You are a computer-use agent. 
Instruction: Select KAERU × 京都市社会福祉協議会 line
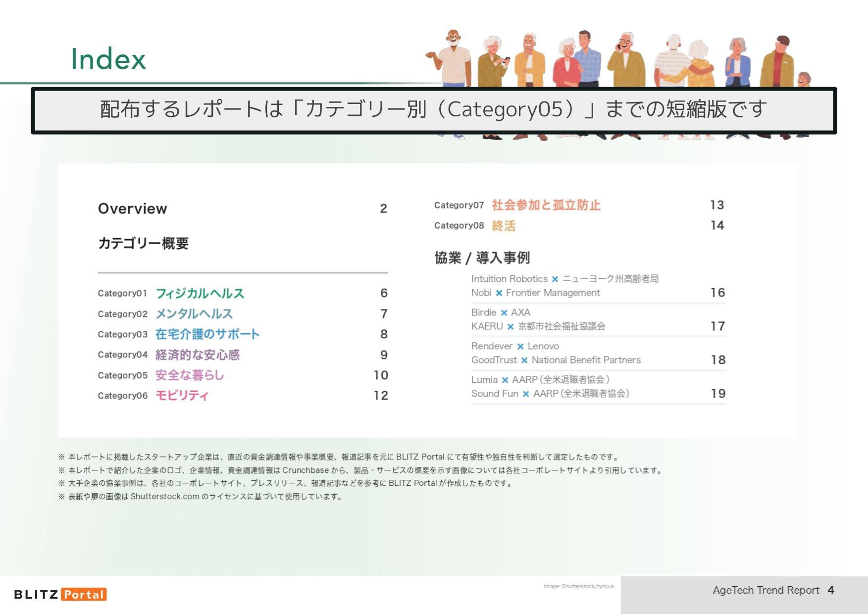[538, 326]
